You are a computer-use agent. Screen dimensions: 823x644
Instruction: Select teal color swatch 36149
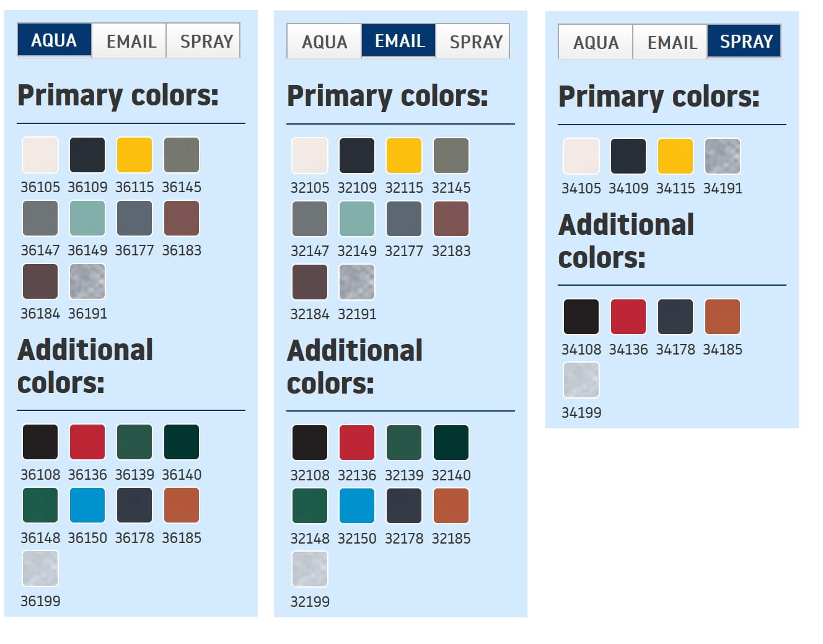[87, 218]
